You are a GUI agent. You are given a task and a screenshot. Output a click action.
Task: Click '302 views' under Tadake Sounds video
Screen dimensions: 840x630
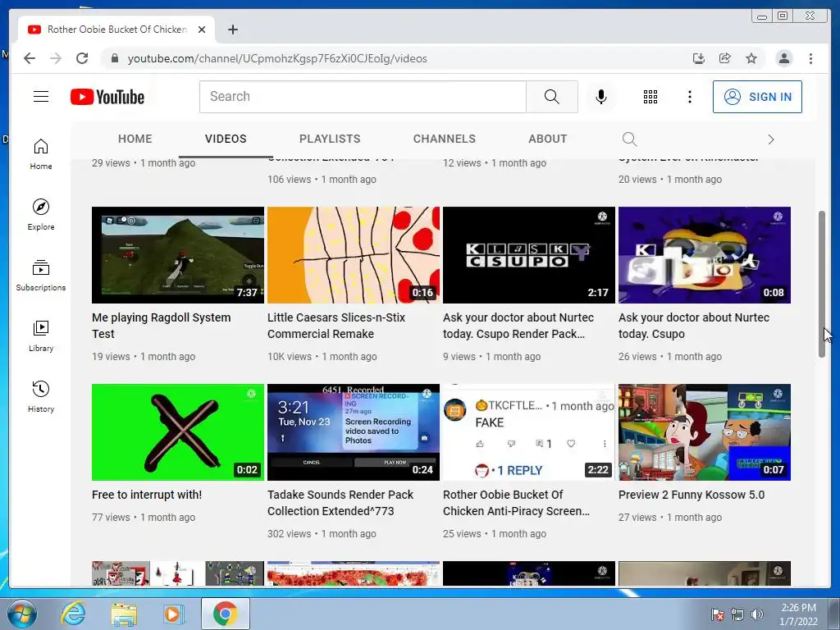(290, 534)
